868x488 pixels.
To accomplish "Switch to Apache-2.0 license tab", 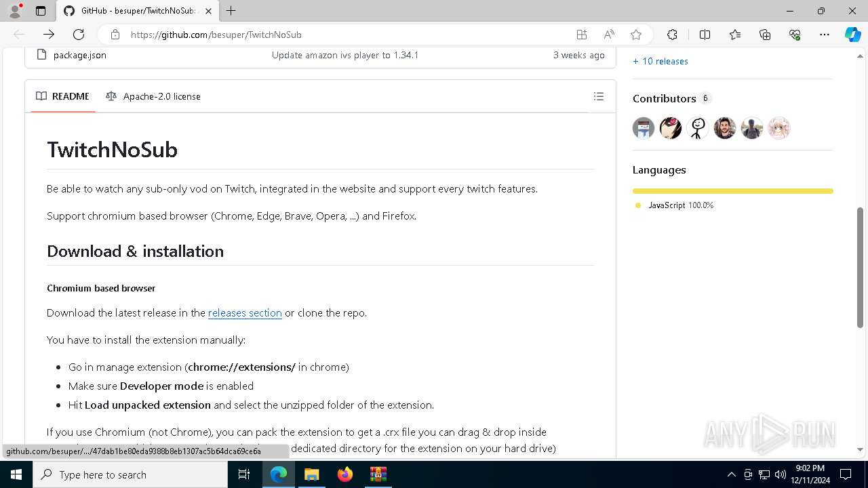I will point(153,96).
